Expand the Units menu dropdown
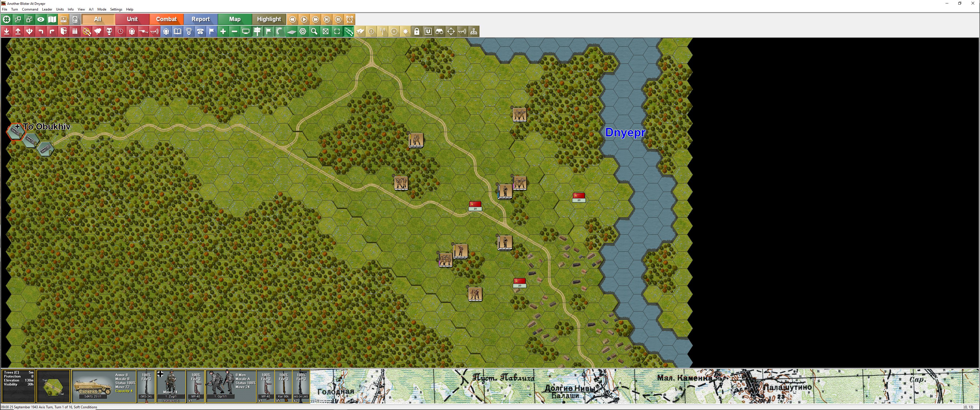The width and height of the screenshot is (980, 410). (60, 9)
